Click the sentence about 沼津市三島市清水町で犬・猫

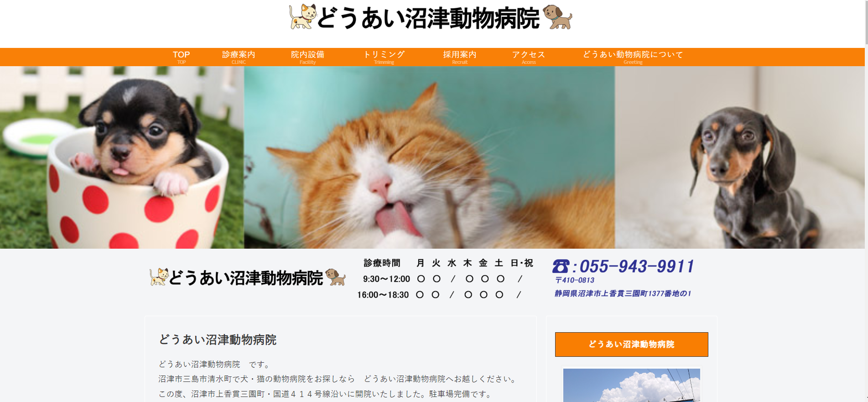338,379
